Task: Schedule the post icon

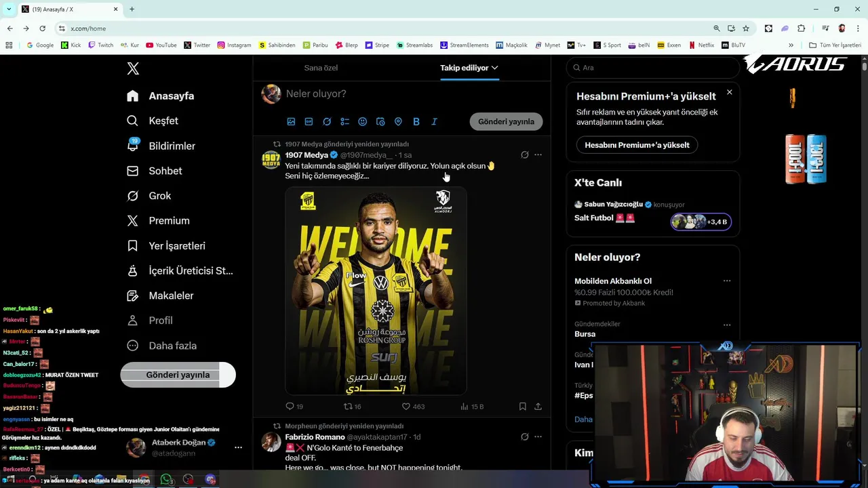Action: [x=380, y=122]
